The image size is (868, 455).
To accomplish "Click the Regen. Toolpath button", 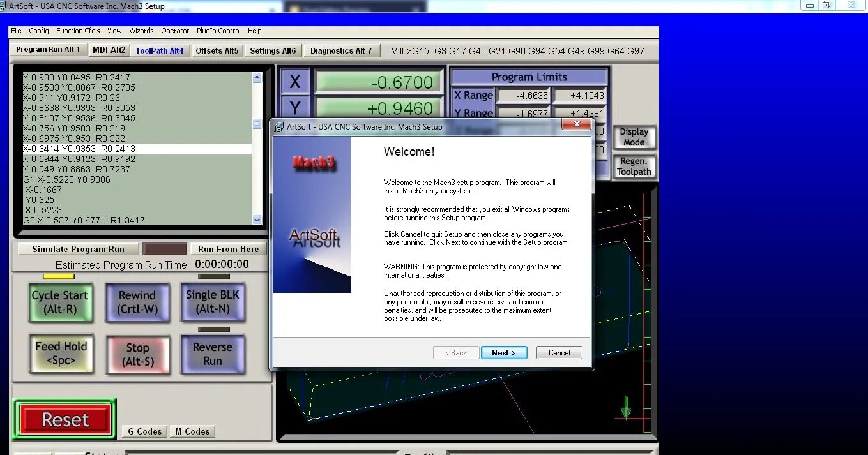I will pos(634,167).
